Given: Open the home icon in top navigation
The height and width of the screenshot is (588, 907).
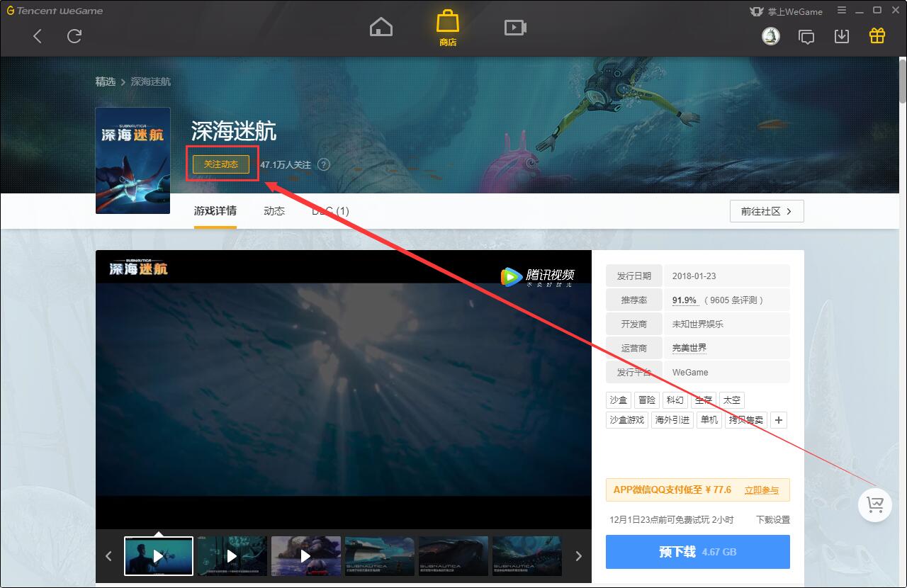Looking at the screenshot, I should click(381, 27).
